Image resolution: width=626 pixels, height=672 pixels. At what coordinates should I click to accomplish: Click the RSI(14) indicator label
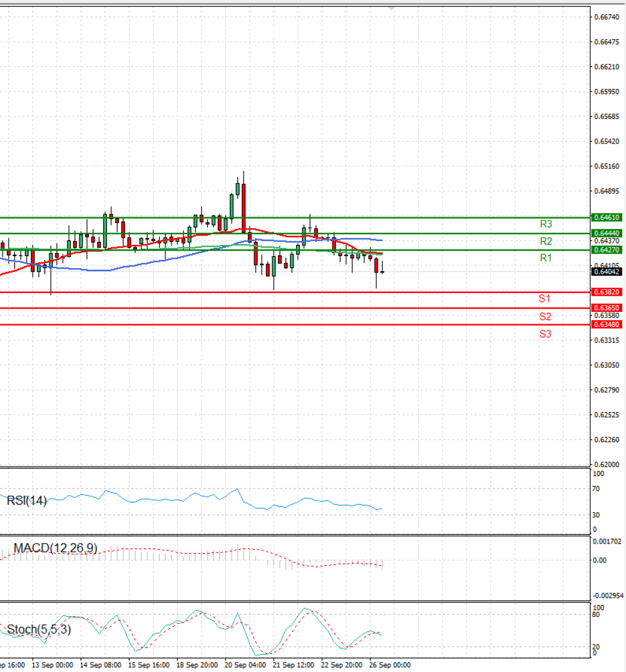tap(26, 500)
